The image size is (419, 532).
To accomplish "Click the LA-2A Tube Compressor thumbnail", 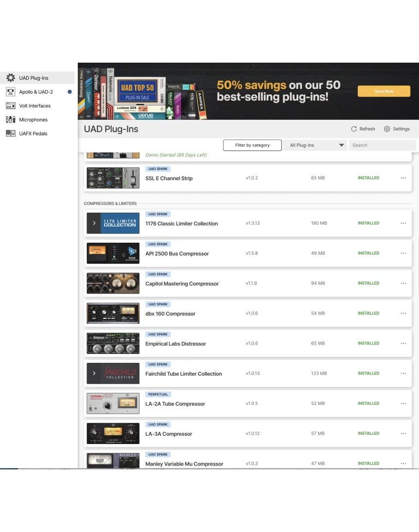I will [113, 403].
